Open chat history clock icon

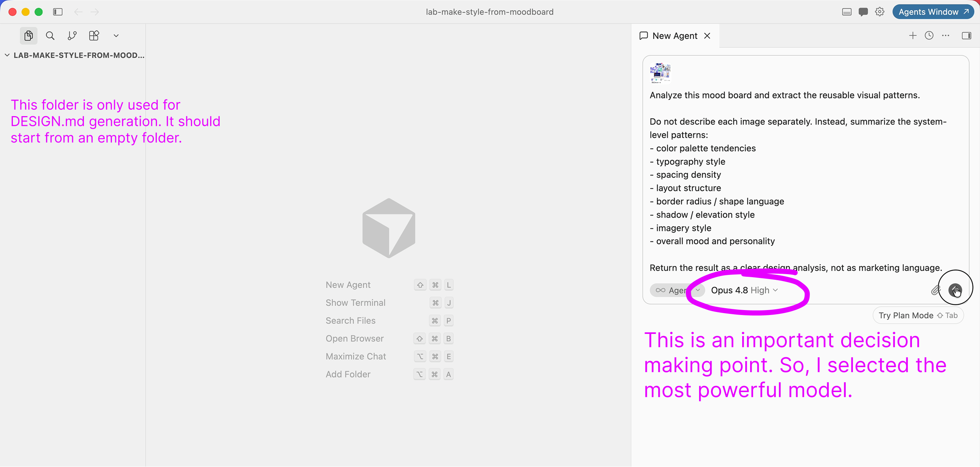coord(929,36)
